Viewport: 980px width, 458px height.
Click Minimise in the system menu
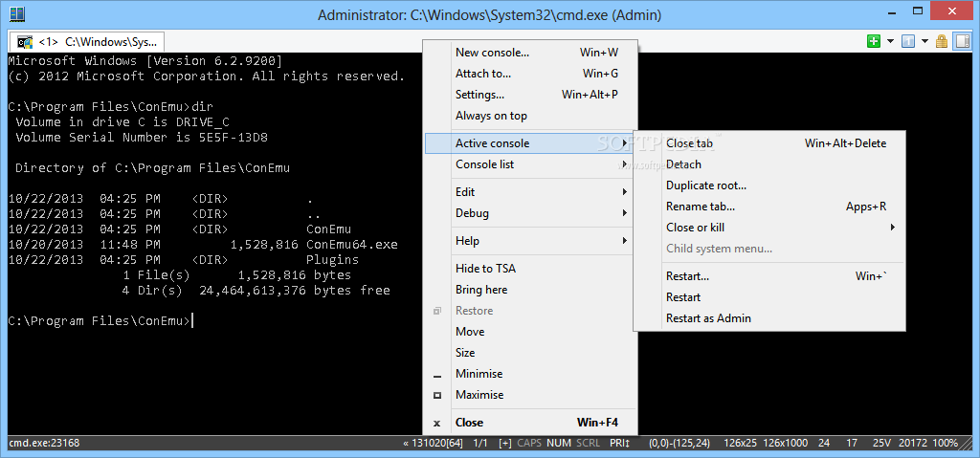(530, 374)
